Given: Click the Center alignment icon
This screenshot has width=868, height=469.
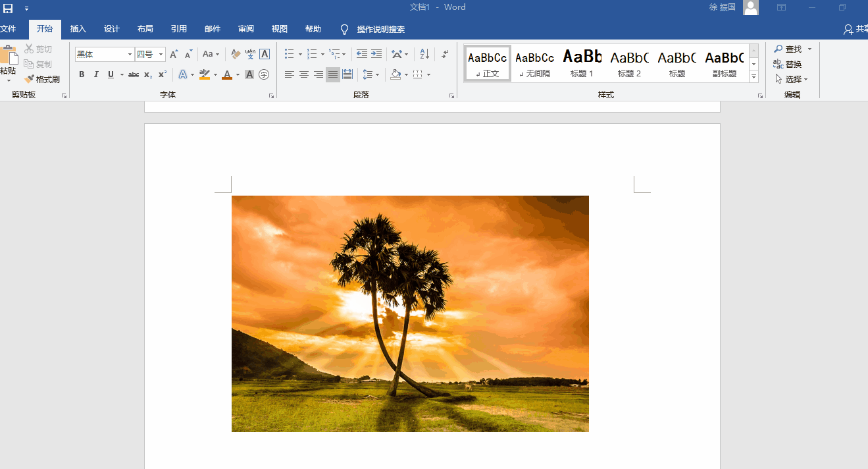Looking at the screenshot, I should pos(304,74).
